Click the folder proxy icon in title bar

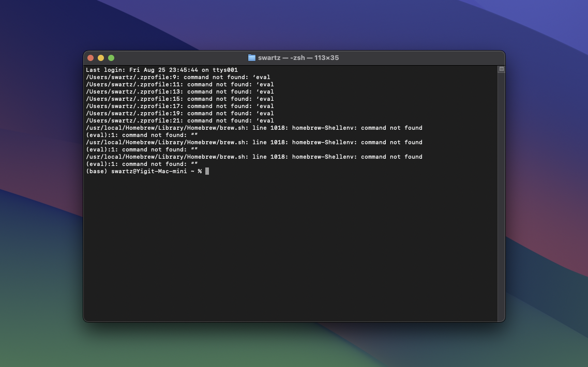(252, 58)
